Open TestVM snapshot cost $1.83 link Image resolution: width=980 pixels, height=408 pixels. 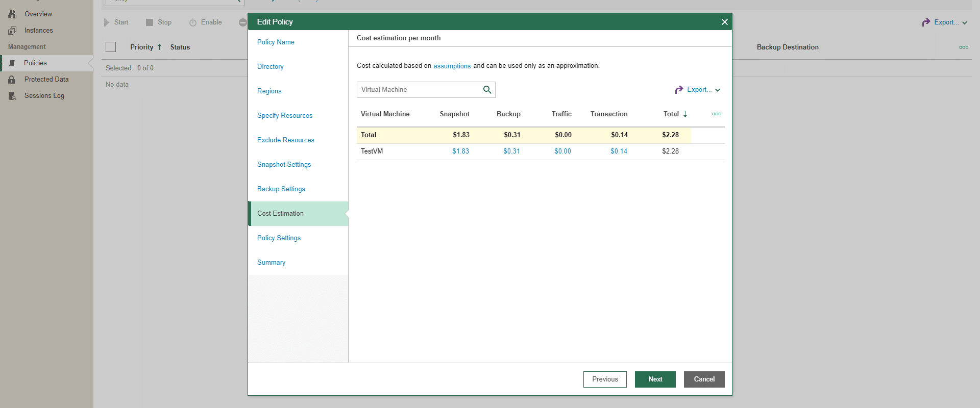pos(460,151)
